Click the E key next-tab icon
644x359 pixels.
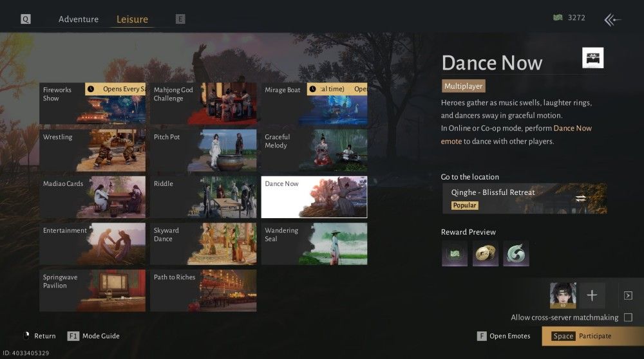[x=180, y=19]
